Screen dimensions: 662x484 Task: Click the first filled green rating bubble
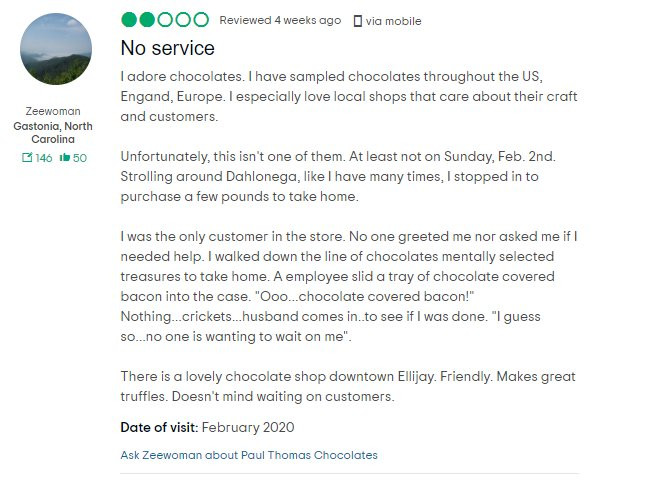point(129,20)
